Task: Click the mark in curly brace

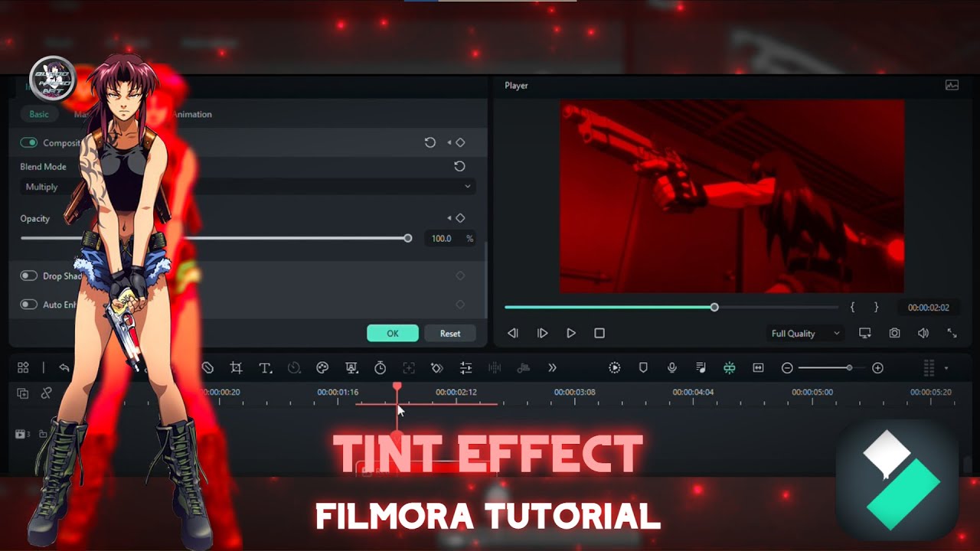Action: pos(852,307)
